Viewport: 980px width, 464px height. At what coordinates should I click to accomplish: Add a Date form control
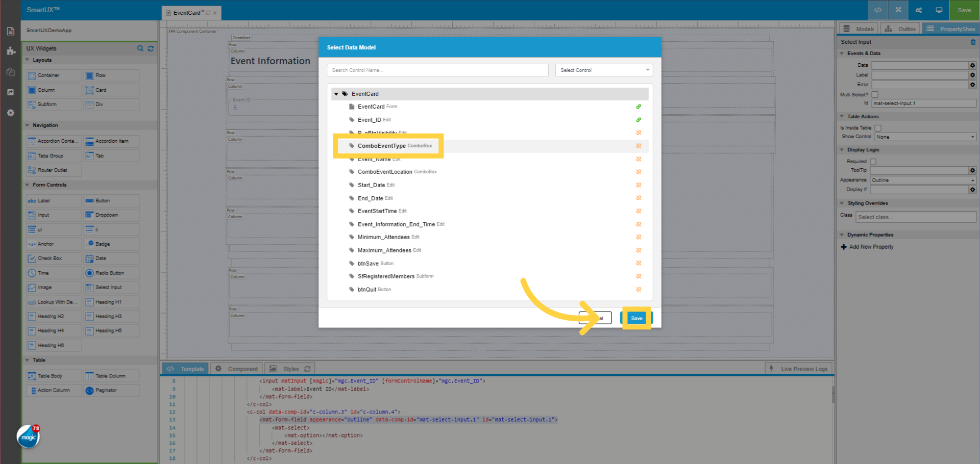111,259
